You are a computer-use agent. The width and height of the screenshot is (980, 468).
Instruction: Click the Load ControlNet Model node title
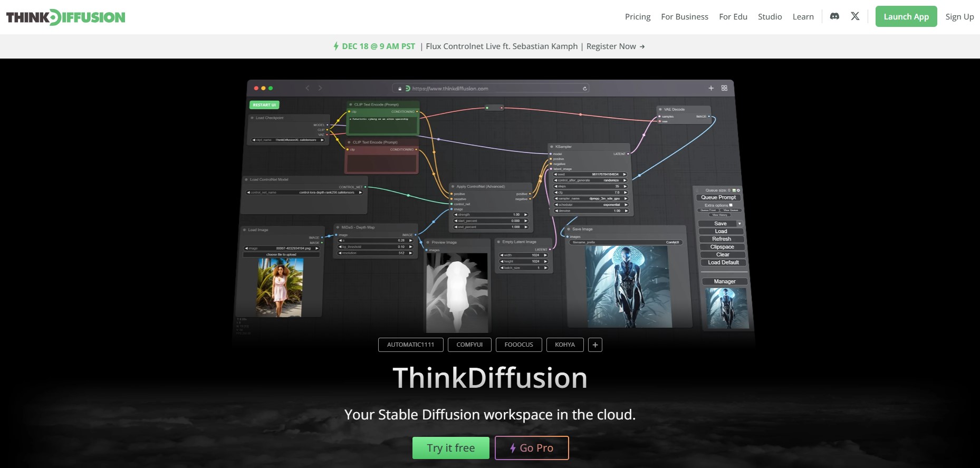[x=269, y=179]
